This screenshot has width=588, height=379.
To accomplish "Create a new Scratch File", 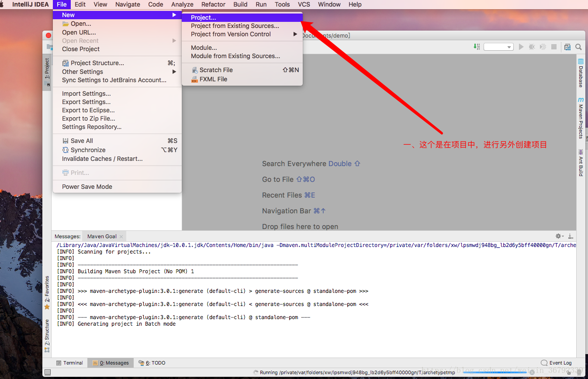I will click(x=242, y=70).
